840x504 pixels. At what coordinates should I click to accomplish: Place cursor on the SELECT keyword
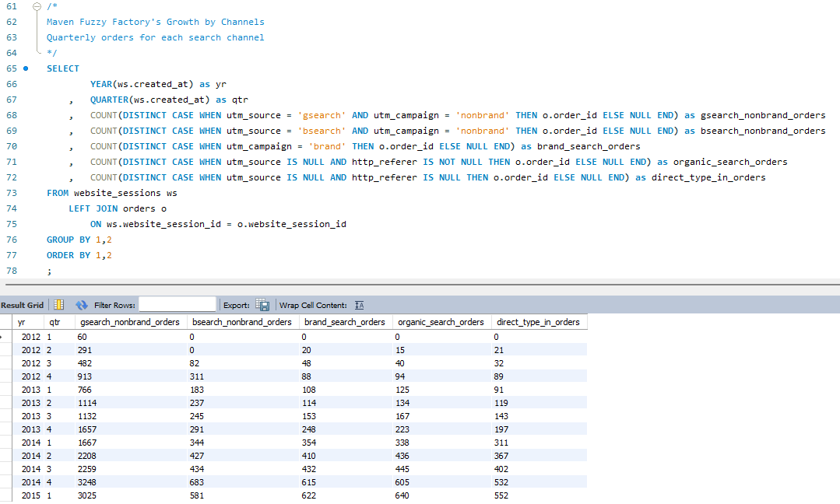[x=62, y=68]
